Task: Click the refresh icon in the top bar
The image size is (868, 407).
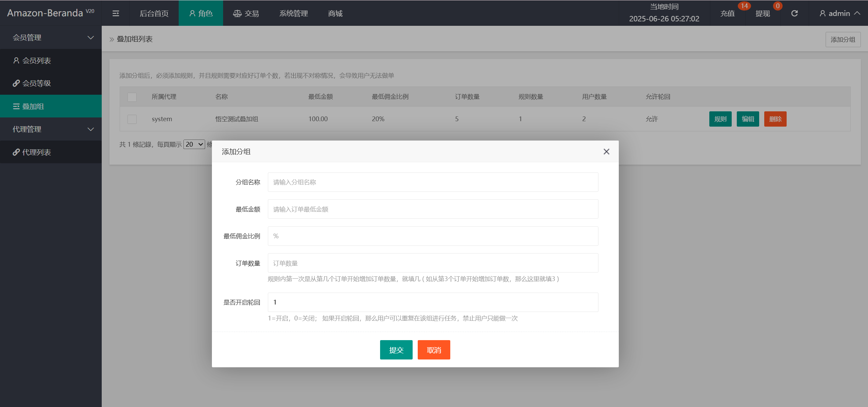Action: [794, 13]
